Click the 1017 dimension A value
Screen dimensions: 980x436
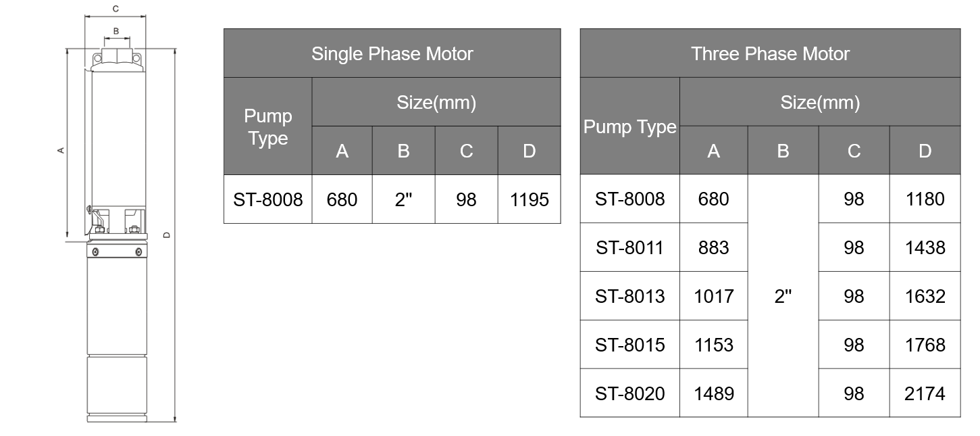(x=714, y=296)
